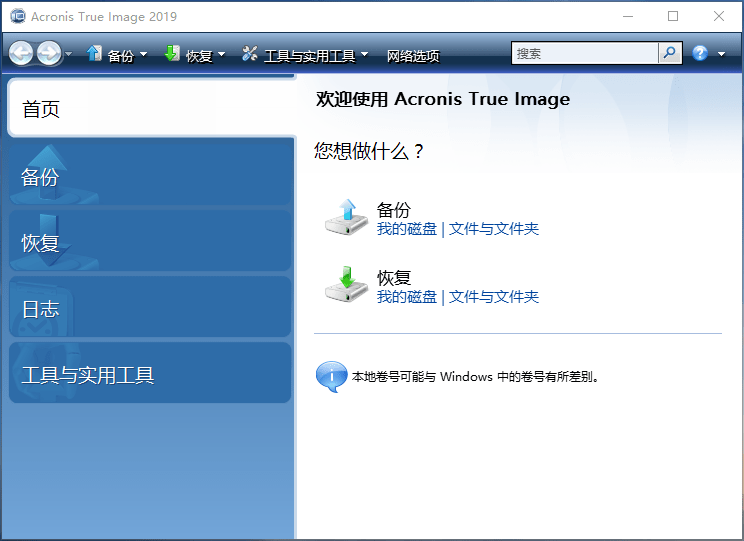Click the Forward navigation arrow icon
This screenshot has height=541, width=744.
48,53
